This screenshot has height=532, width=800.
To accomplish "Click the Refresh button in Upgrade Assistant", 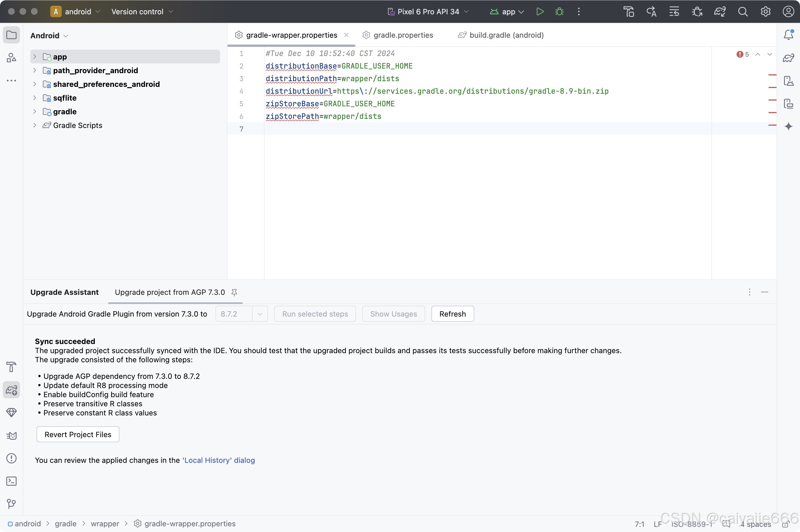I will (x=452, y=314).
